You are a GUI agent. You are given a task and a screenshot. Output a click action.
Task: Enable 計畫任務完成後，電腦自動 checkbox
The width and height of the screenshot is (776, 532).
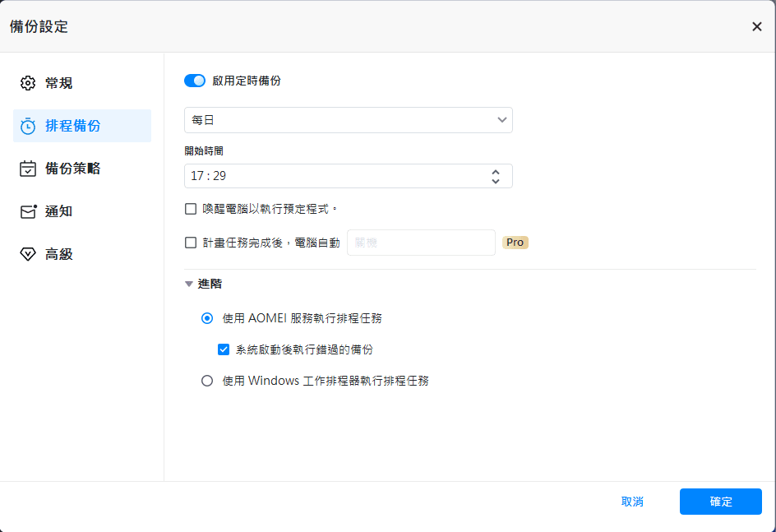191,243
